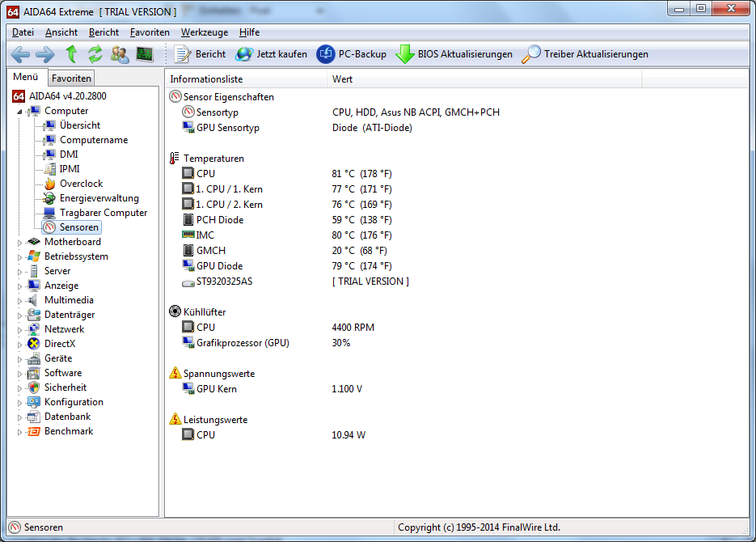Select the GPU Diode temperature row
This screenshot has height=542, width=756.
287,266
